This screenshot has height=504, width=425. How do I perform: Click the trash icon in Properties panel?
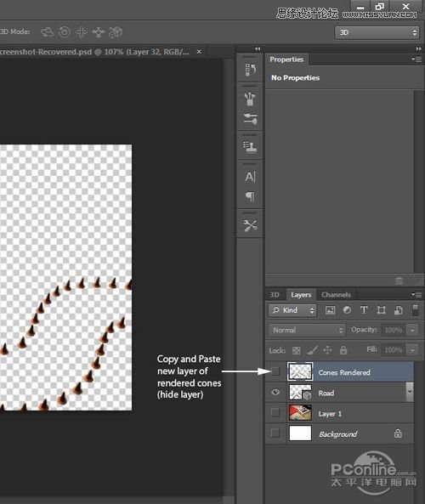(399, 280)
